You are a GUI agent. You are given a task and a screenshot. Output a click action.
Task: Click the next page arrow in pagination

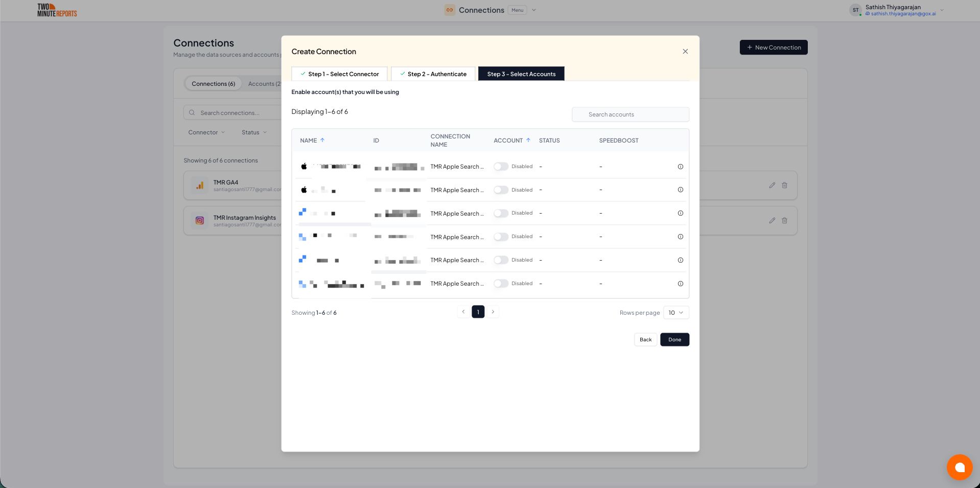pos(493,312)
